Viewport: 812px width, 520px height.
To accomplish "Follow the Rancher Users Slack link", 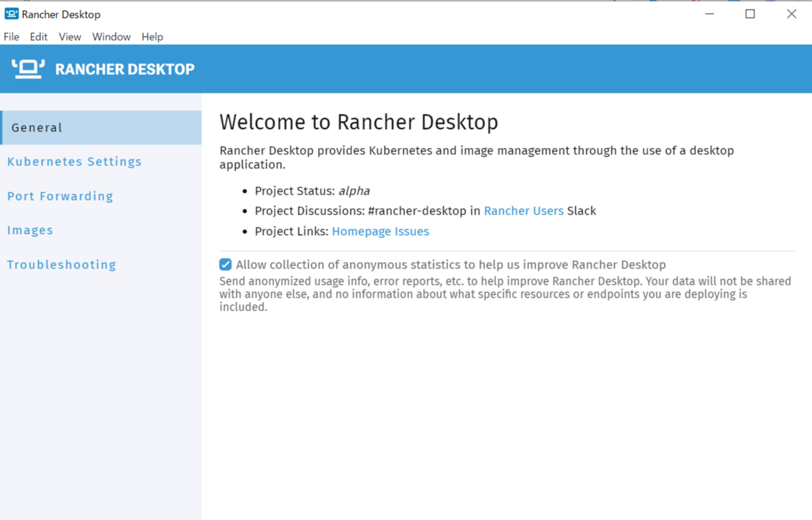I will [x=523, y=211].
